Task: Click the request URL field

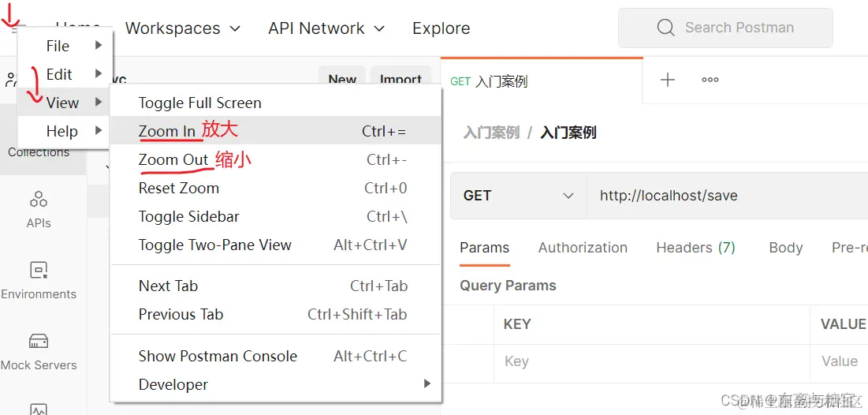Action: point(728,196)
